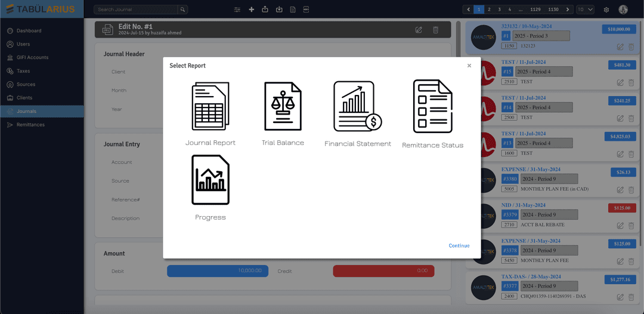
Task: Open GIFI Accounts in sidebar
Action: coord(42,57)
